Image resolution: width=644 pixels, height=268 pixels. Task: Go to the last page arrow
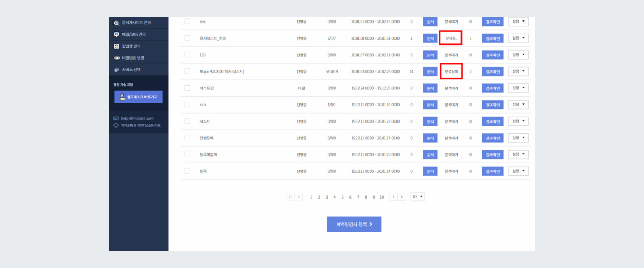402,197
